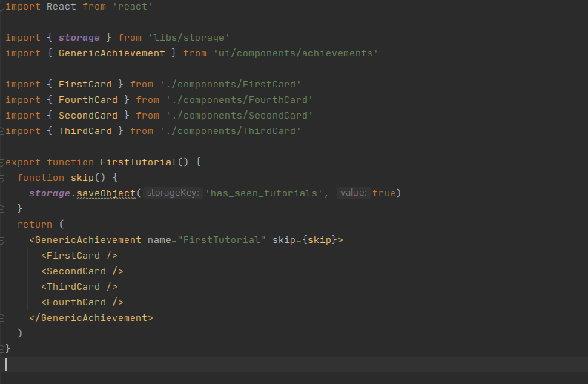588x384 pixels.
Task: Click the 'export' keyword
Action: pos(23,162)
